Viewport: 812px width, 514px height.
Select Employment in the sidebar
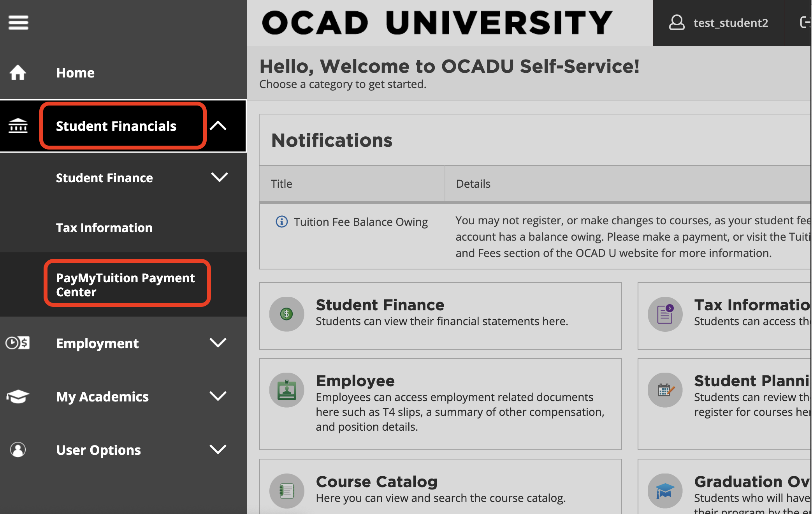(97, 343)
